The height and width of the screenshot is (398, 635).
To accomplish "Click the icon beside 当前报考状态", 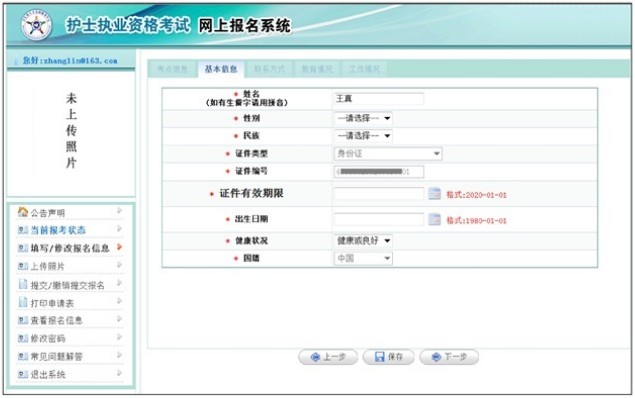I will 23,230.
